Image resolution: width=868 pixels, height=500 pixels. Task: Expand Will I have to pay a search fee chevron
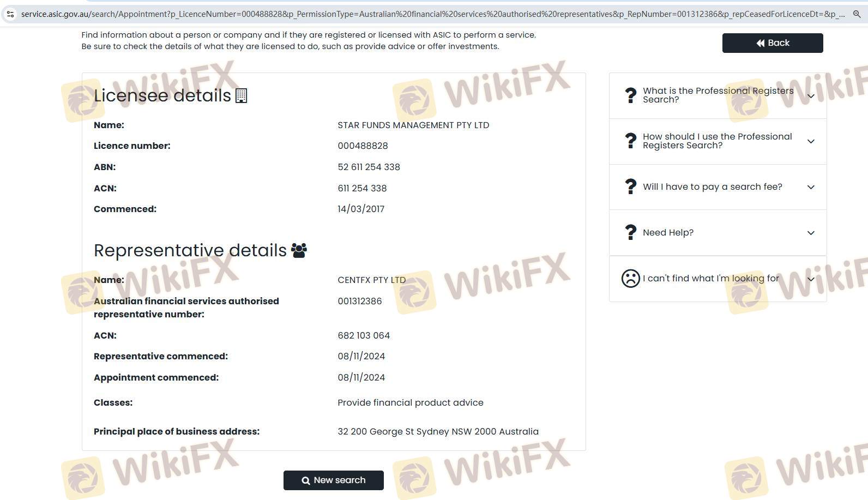811,187
